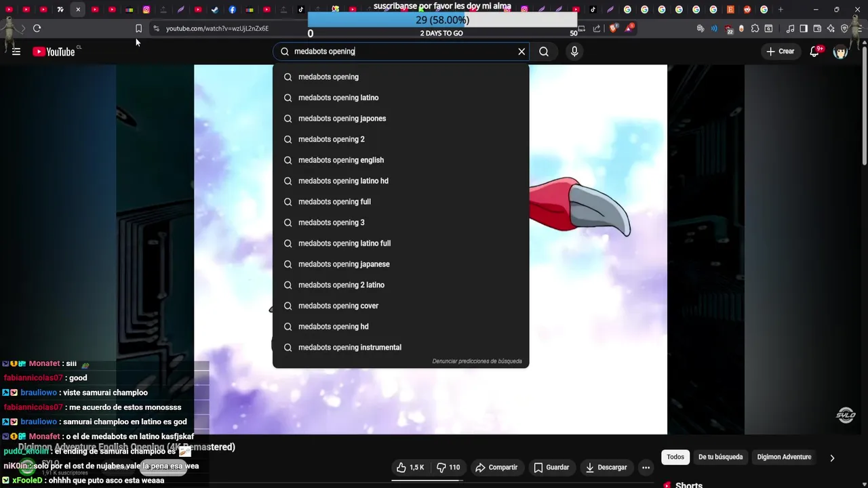
Task: Click the Descargar download button
Action: 606,467
